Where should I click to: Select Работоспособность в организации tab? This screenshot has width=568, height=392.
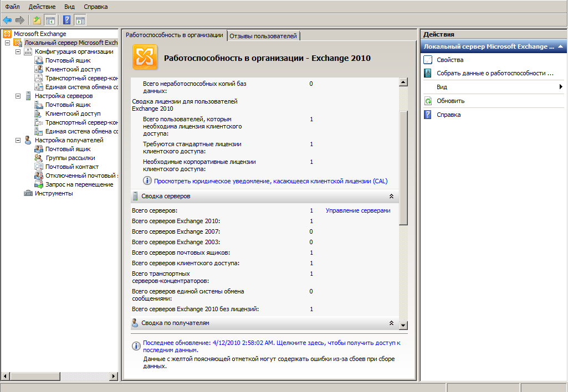click(x=175, y=35)
